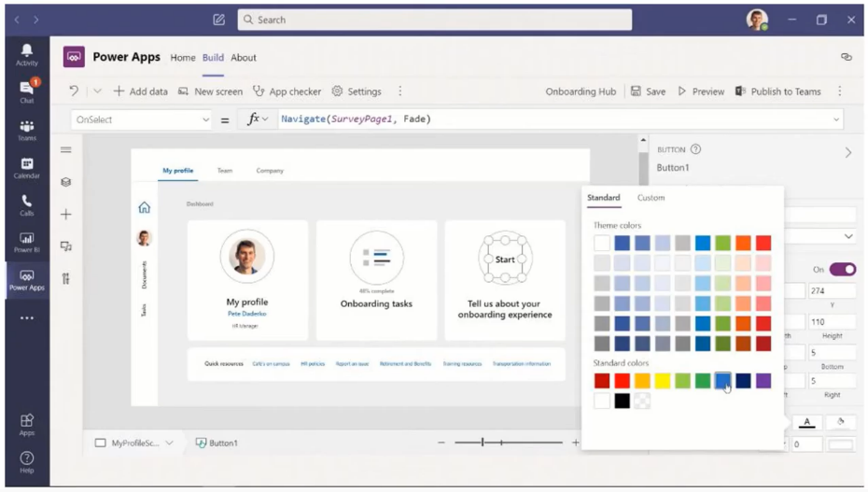The image size is (868, 492).
Task: Open Calendar from the Teams sidebar
Action: click(26, 168)
